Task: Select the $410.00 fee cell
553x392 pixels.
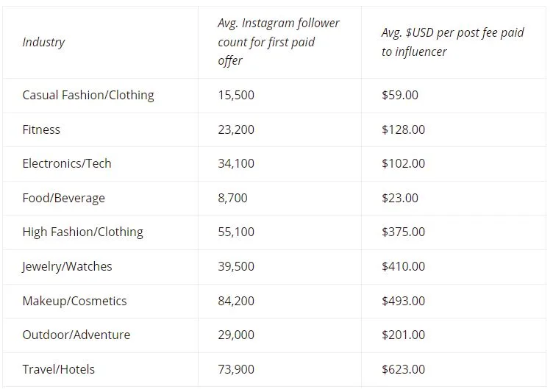Action: [x=403, y=266]
